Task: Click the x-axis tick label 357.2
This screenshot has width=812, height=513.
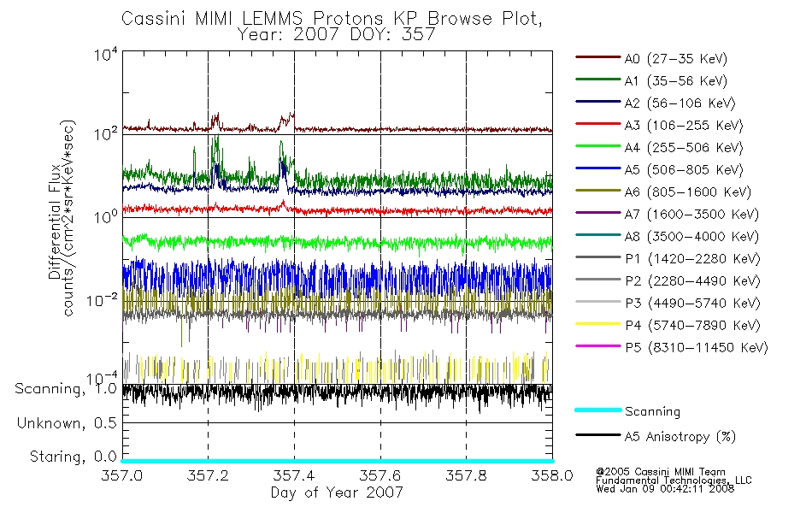Action: (x=208, y=475)
